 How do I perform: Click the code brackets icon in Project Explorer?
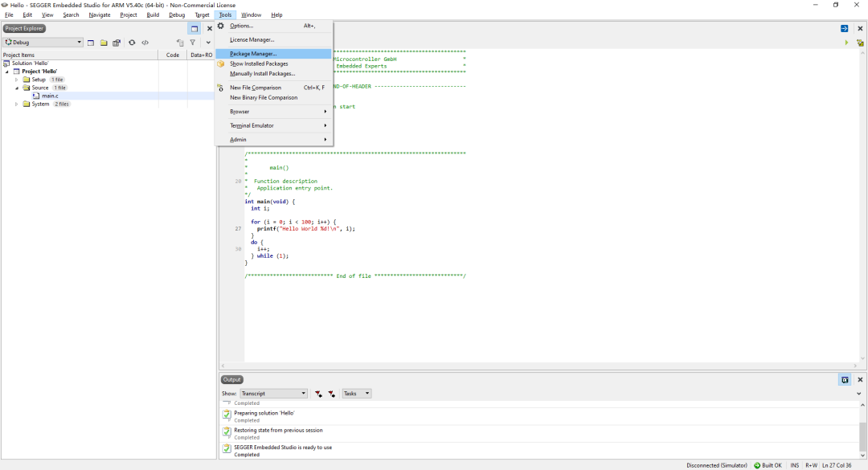145,43
